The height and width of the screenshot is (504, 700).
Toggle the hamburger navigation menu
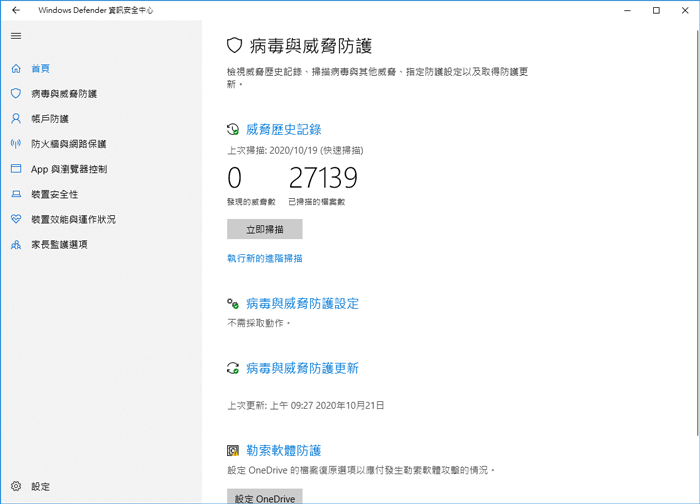pyautogui.click(x=16, y=36)
